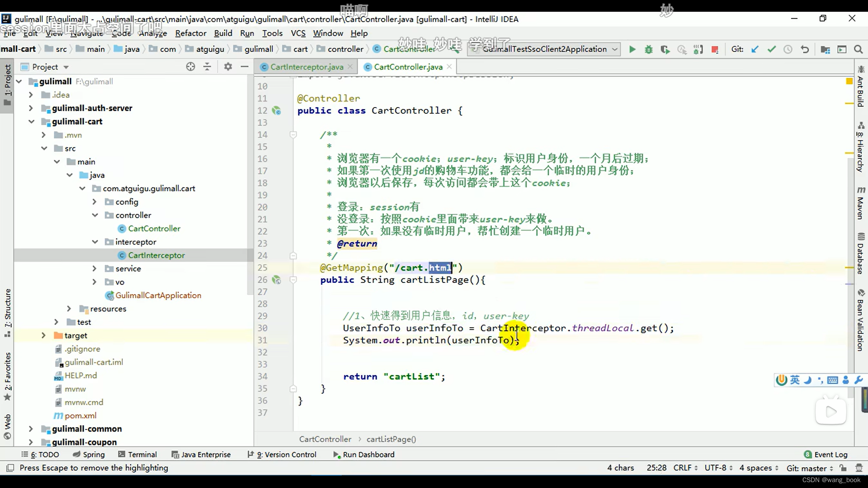Close CartInterceptor.java tab
The width and height of the screenshot is (868, 488).
pos(350,67)
